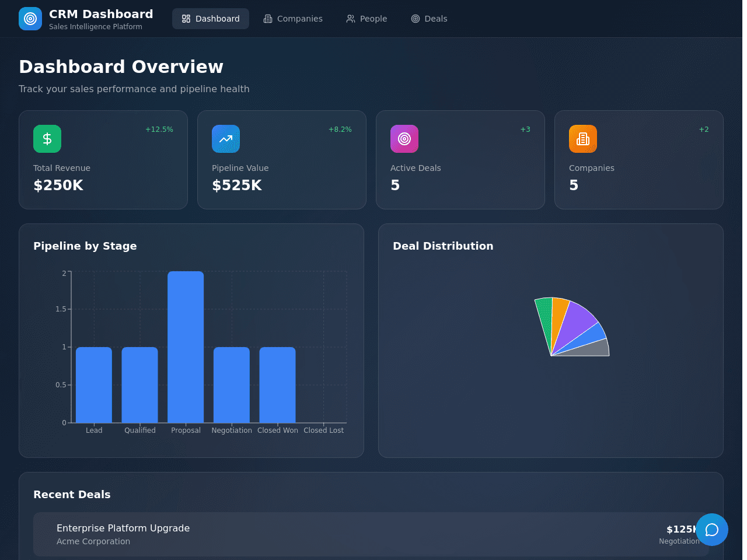Click the Dashboard Overview title
This screenshot has height=560, width=747.
coord(121,67)
